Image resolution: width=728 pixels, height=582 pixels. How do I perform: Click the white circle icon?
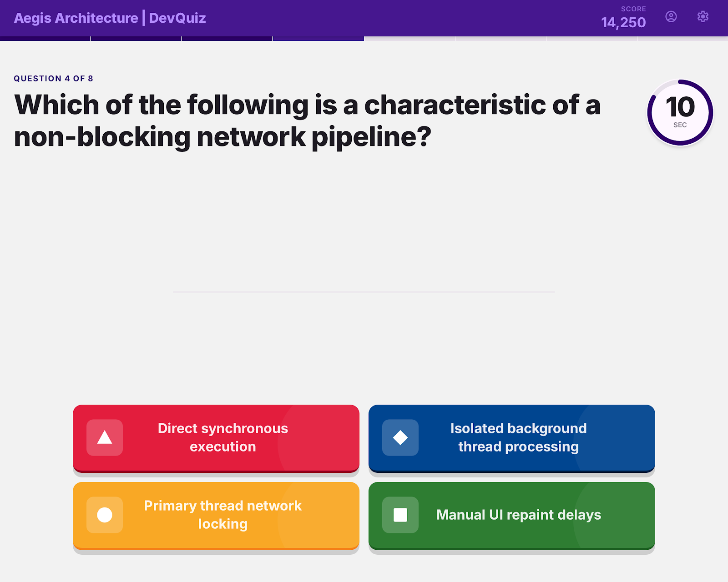105,515
